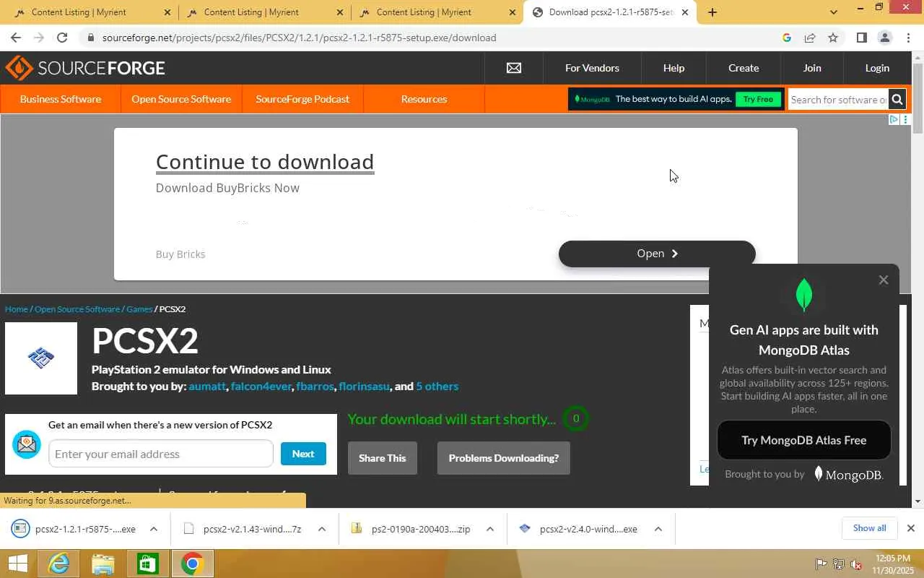Expand options for pcsx2-v2.1.43 7z download

click(322, 529)
